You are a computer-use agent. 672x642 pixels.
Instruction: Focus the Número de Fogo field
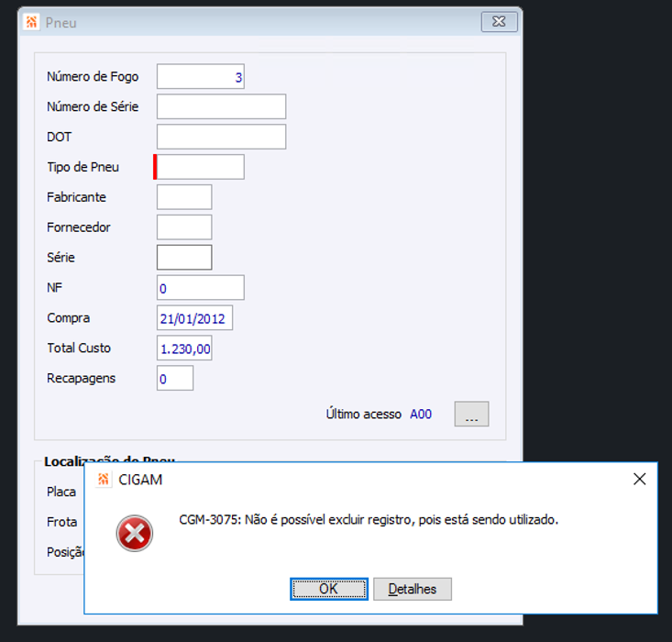click(x=201, y=77)
